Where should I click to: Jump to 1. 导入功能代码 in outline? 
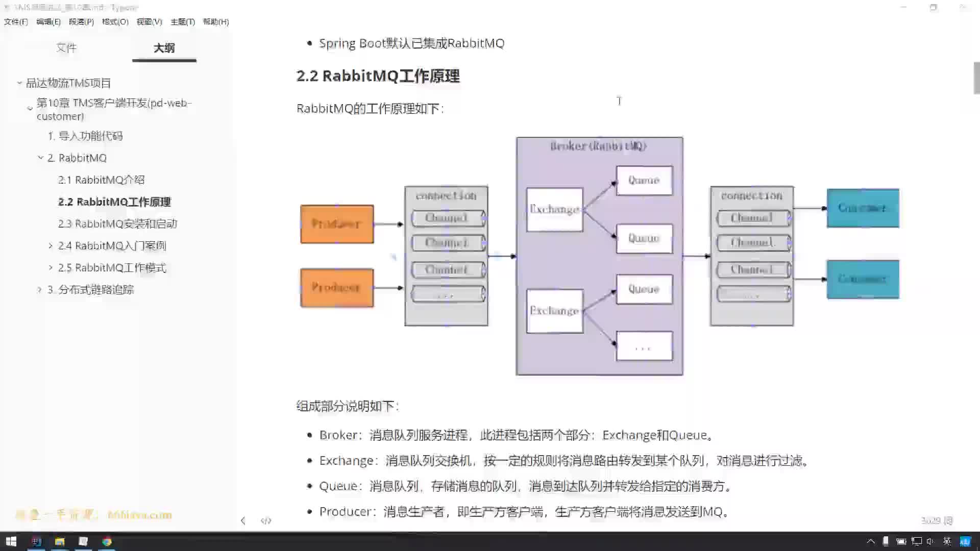(85, 136)
